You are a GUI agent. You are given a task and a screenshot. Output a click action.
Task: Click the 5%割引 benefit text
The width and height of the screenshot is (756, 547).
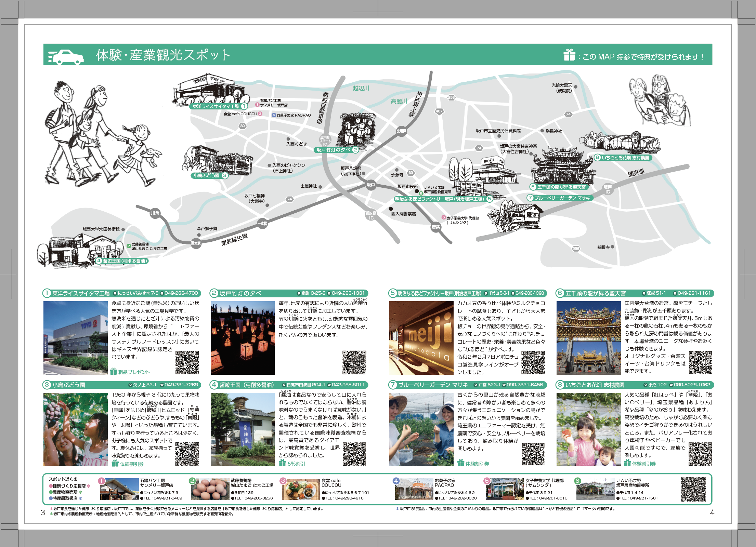tap(296, 464)
